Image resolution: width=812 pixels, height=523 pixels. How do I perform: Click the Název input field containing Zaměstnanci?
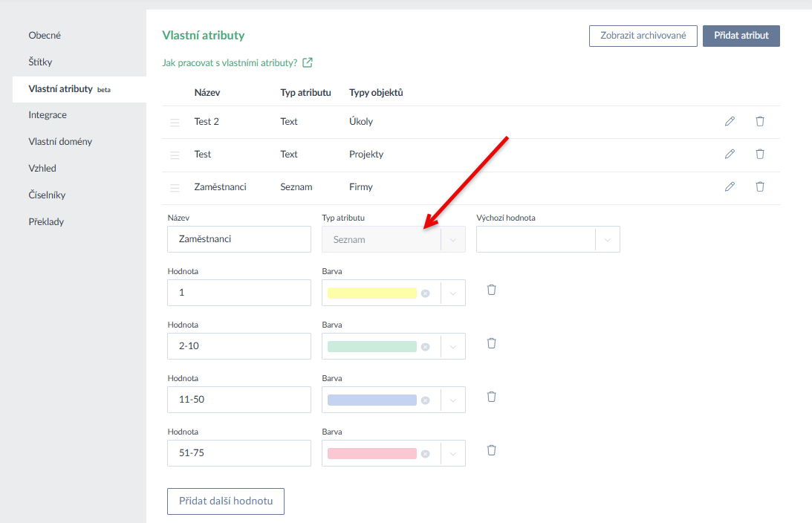(x=239, y=239)
